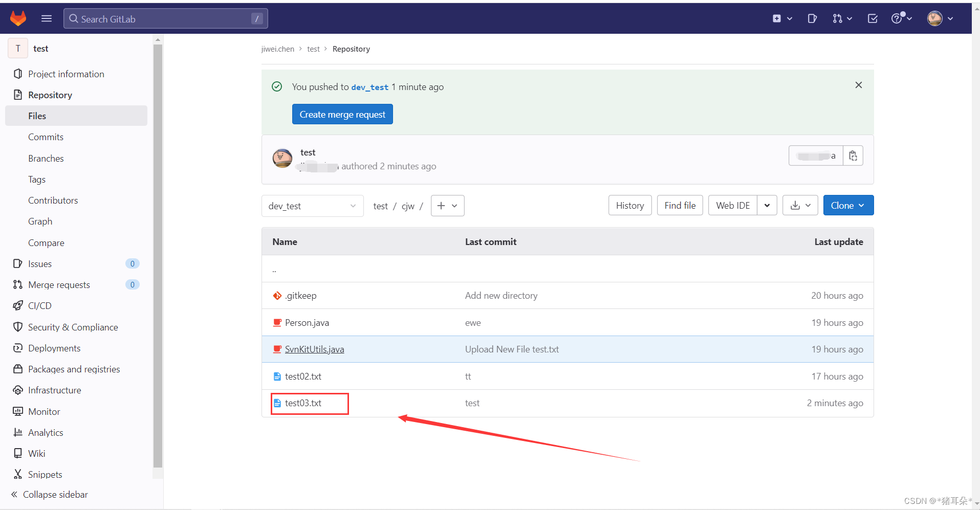Screen dimensions: 980x510
Task: Copy the commit SHA with clipboard icon
Action: tap(853, 156)
